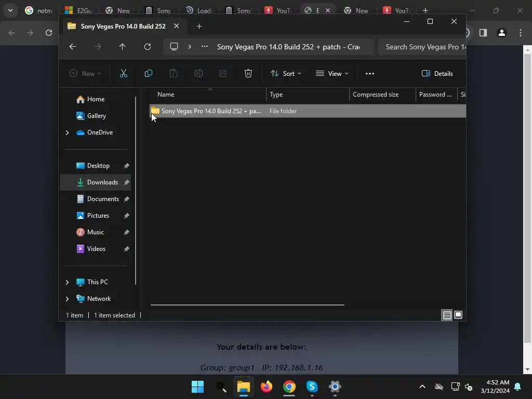Click the Rename icon in toolbar

(x=198, y=73)
